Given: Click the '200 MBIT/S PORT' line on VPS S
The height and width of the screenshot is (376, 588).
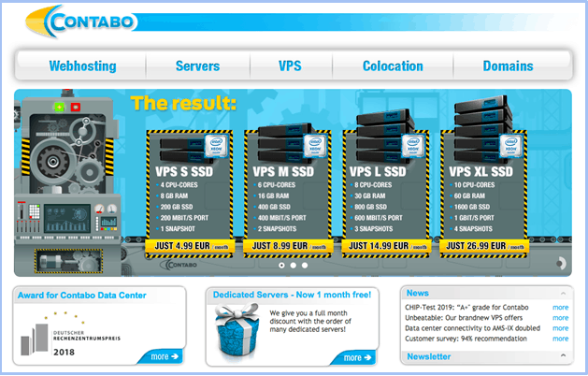Looking at the screenshot, I should (184, 218).
